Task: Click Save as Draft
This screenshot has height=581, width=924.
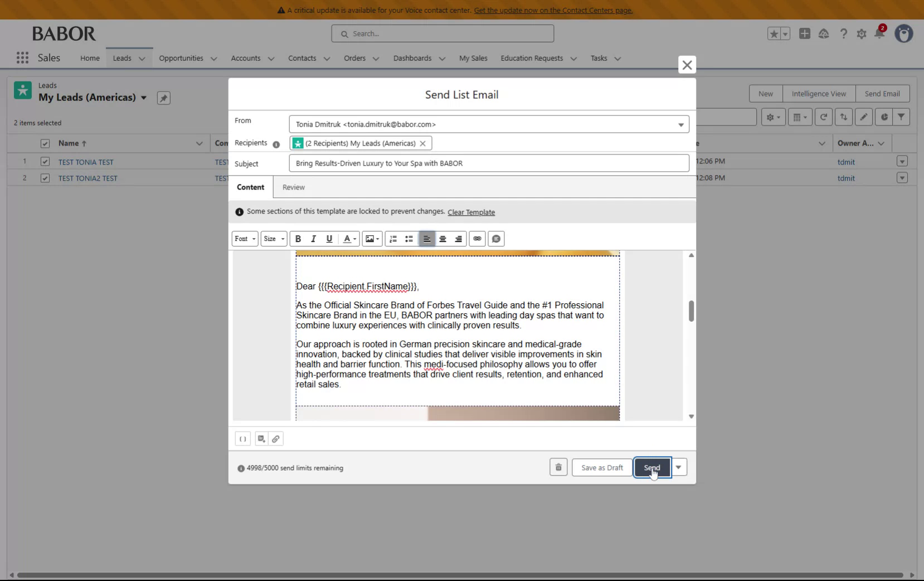Action: (x=601, y=467)
